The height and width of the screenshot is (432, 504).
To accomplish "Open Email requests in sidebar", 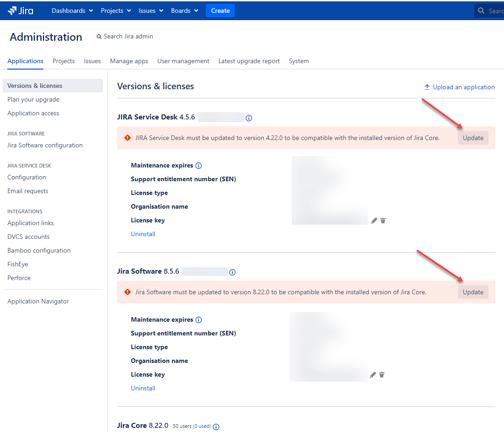I will (x=27, y=191).
